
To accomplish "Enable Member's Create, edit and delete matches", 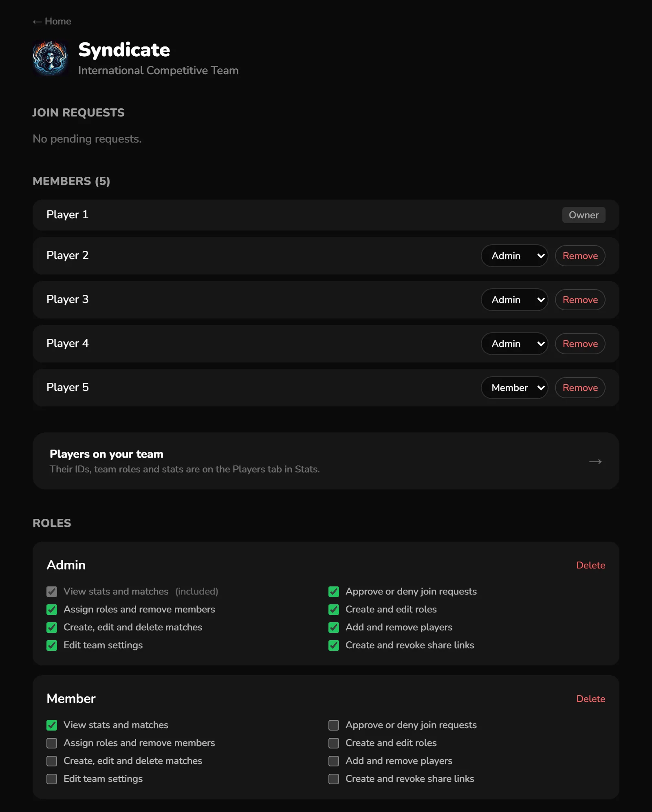I will (x=52, y=761).
